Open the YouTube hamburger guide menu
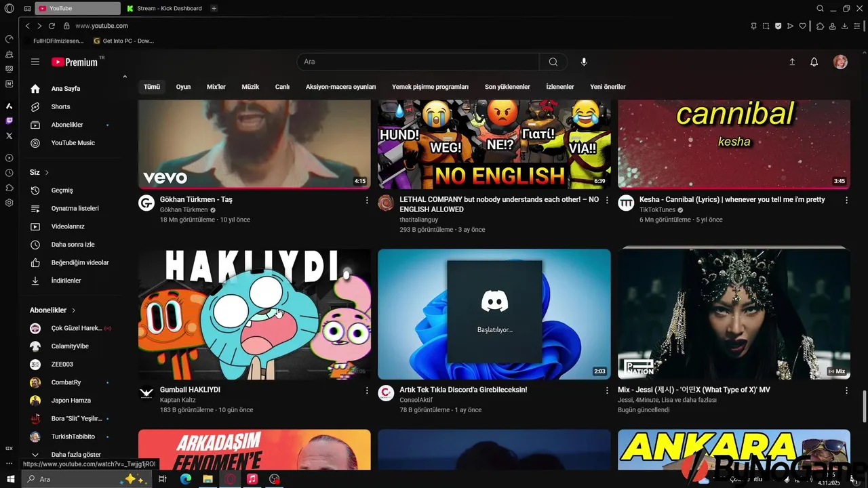 click(x=35, y=62)
